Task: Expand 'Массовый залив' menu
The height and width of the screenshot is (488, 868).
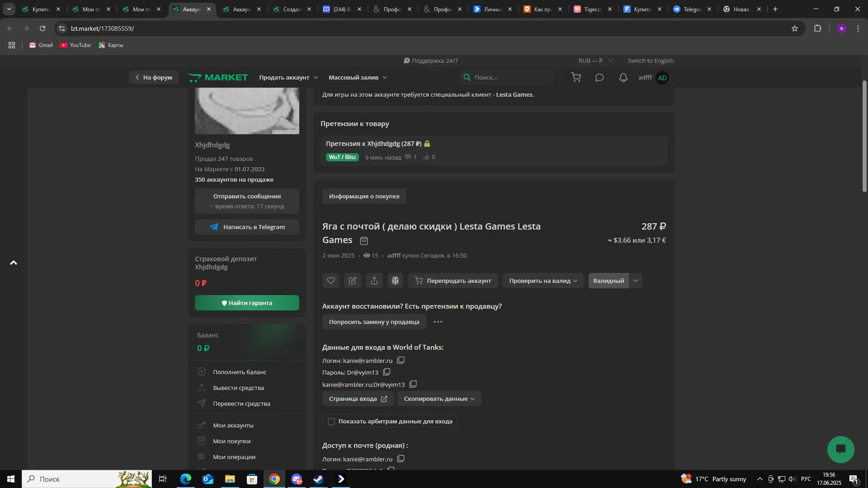Action: [x=358, y=77]
